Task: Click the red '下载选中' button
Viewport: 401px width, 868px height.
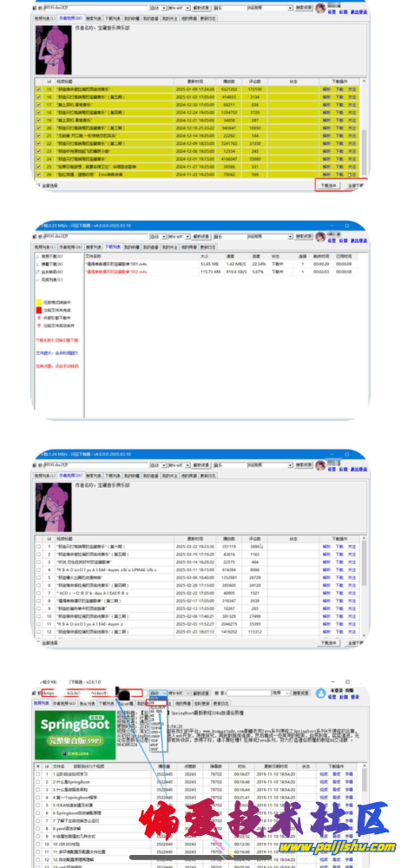Action: coord(327,185)
